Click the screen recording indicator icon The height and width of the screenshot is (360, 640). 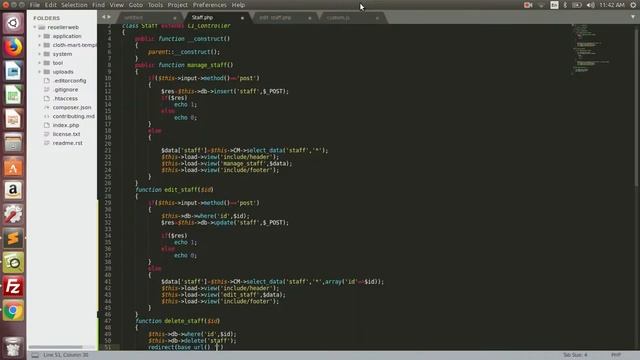[x=528, y=5]
